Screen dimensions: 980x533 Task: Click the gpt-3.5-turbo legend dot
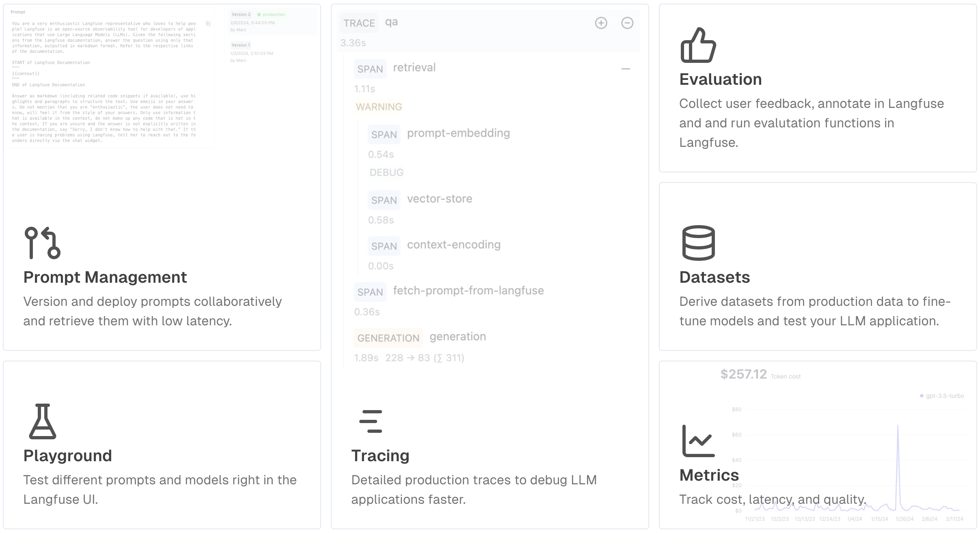pos(922,396)
